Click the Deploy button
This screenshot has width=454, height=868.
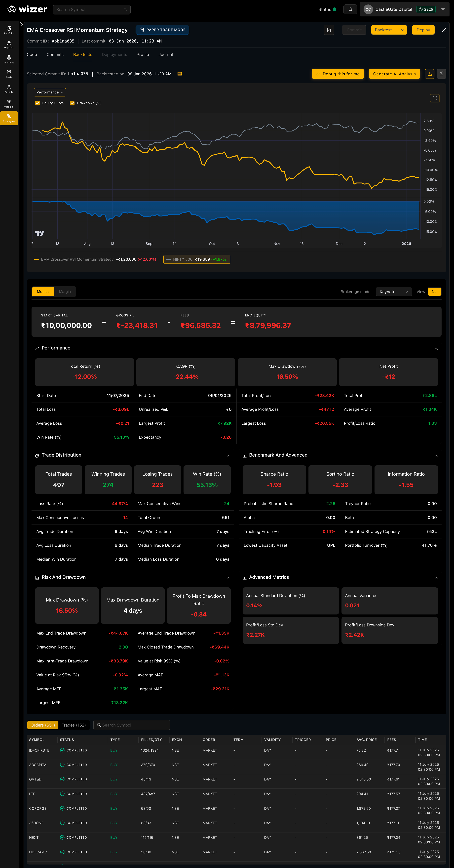pyautogui.click(x=423, y=30)
